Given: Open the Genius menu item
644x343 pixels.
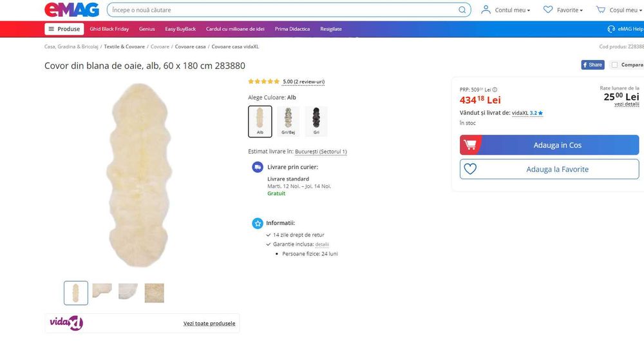Looking at the screenshot, I should pos(147,29).
